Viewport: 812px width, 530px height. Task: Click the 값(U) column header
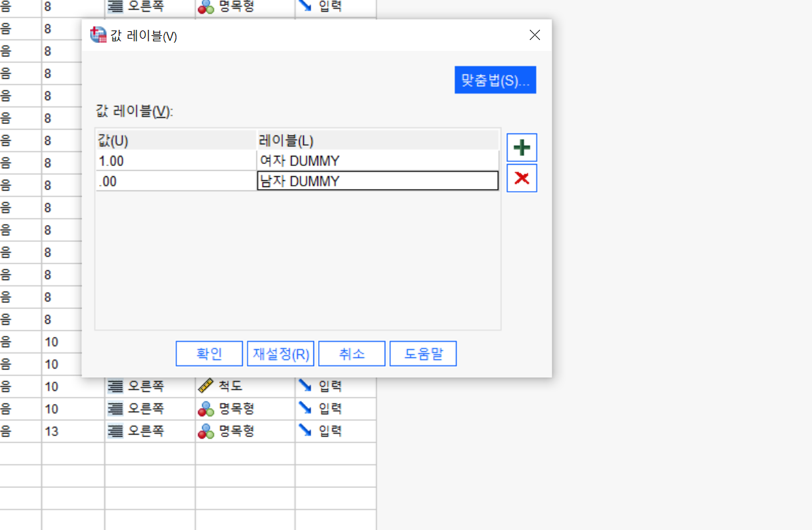tap(176, 140)
